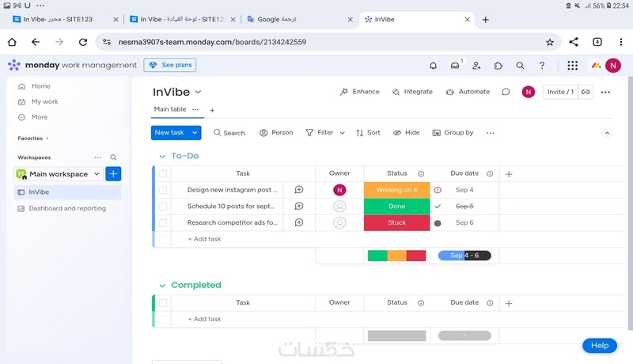Click the top bar search magnifier
Image resolution: width=633 pixels, height=364 pixels.
(x=520, y=66)
